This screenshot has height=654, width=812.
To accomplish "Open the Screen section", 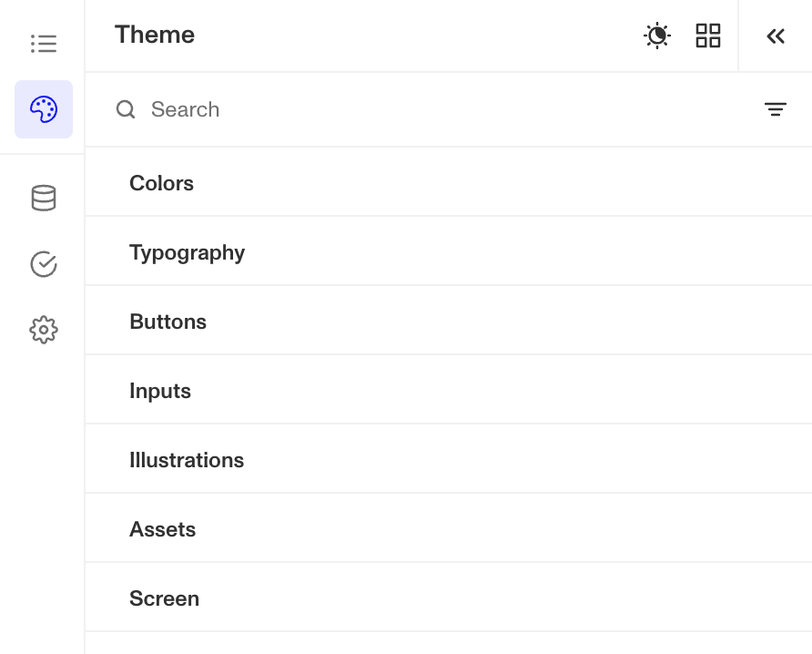I will point(164,598).
